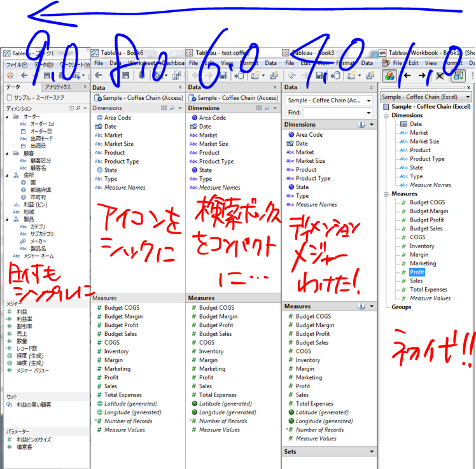Click connect-to-data cylinder icon in Book3 toolbar

pos(335,75)
